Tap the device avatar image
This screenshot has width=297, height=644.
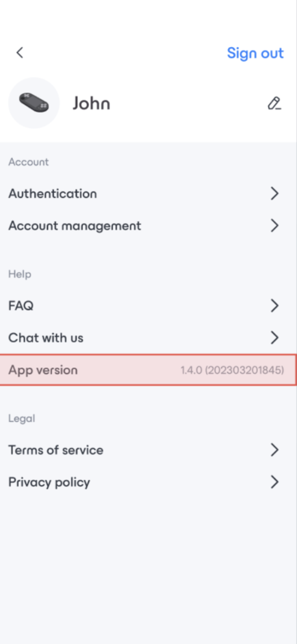coord(34,103)
